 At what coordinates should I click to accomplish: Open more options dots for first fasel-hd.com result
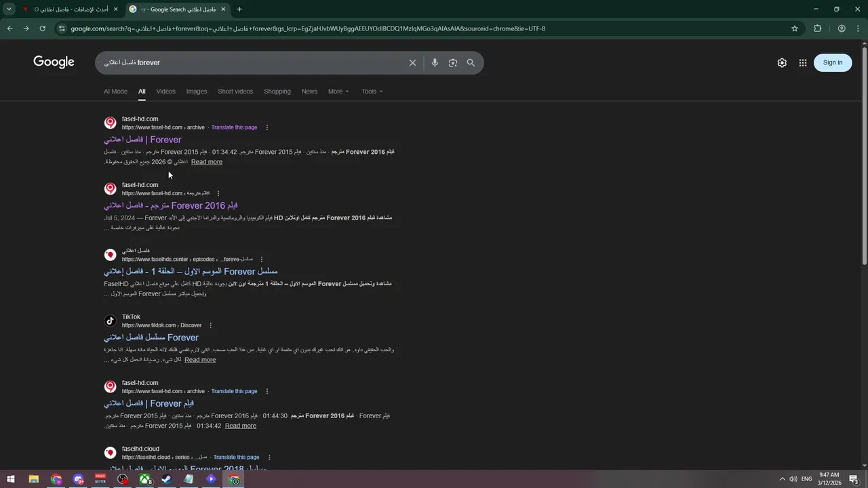pos(267,127)
